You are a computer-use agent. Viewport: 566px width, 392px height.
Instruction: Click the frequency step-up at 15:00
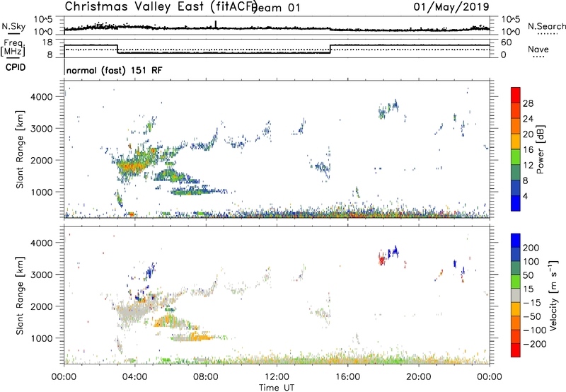point(330,49)
